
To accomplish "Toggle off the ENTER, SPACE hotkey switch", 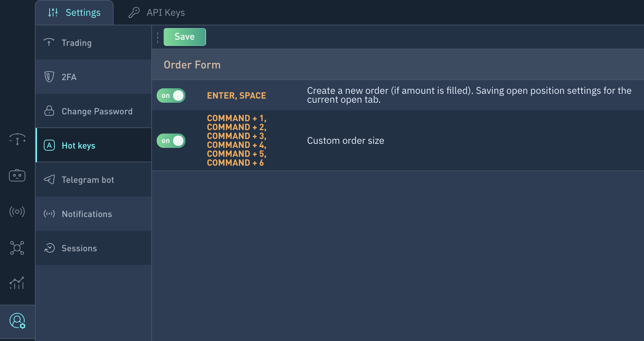I will pyautogui.click(x=171, y=96).
